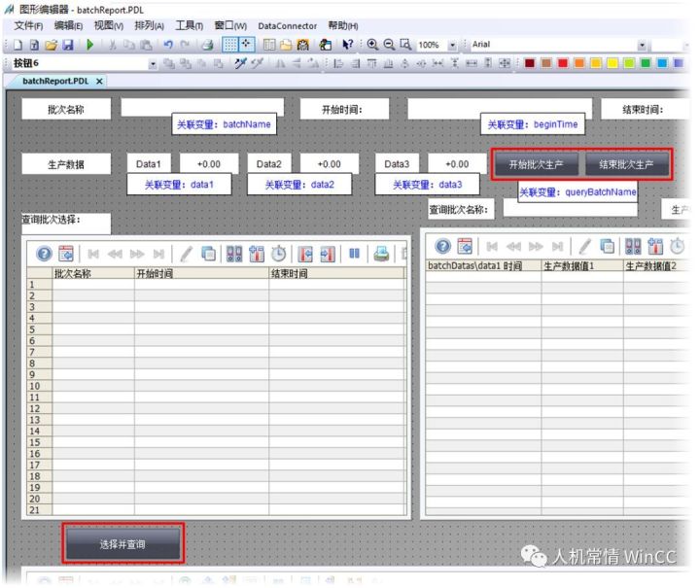This screenshot has height=588, width=700.
Task: Click the copy properties eyedropper icon
Action: [x=241, y=63]
